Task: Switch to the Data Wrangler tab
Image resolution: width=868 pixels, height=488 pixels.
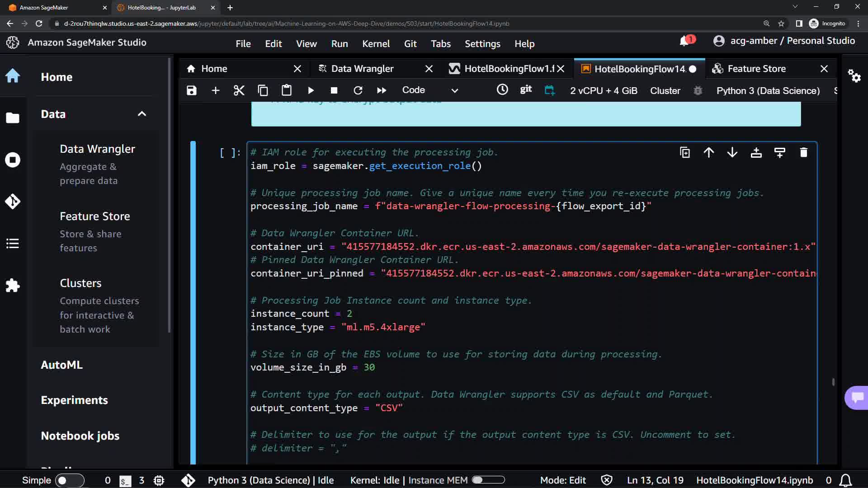Action: pos(362,69)
